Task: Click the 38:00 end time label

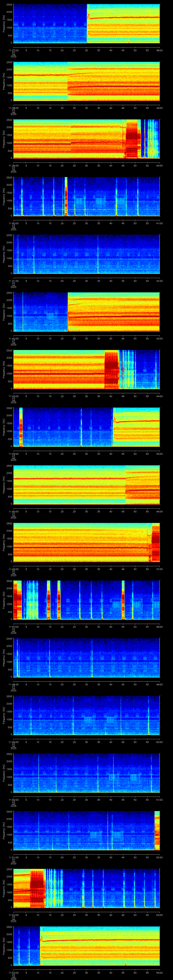Action: tap(159, 50)
